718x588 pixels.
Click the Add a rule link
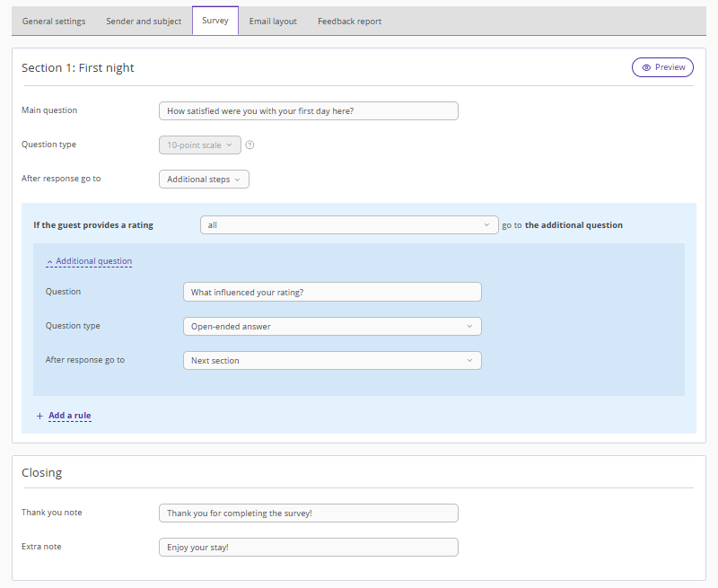pyautogui.click(x=70, y=416)
